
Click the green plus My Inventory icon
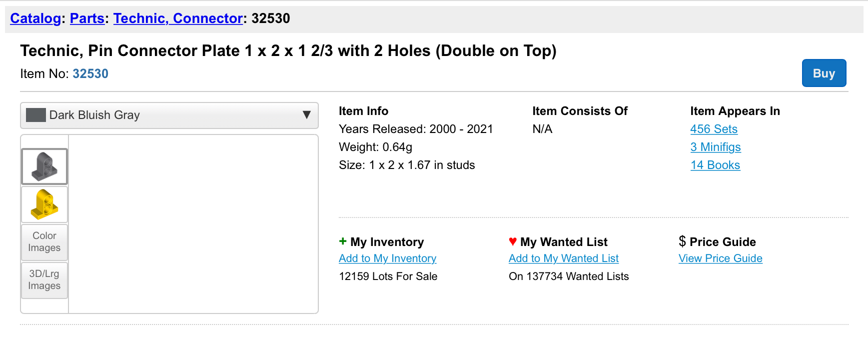pos(343,241)
